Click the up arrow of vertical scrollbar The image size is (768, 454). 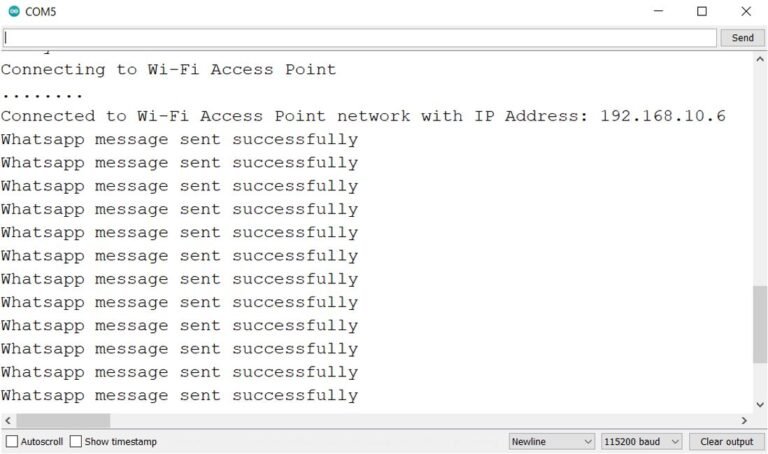(760, 59)
